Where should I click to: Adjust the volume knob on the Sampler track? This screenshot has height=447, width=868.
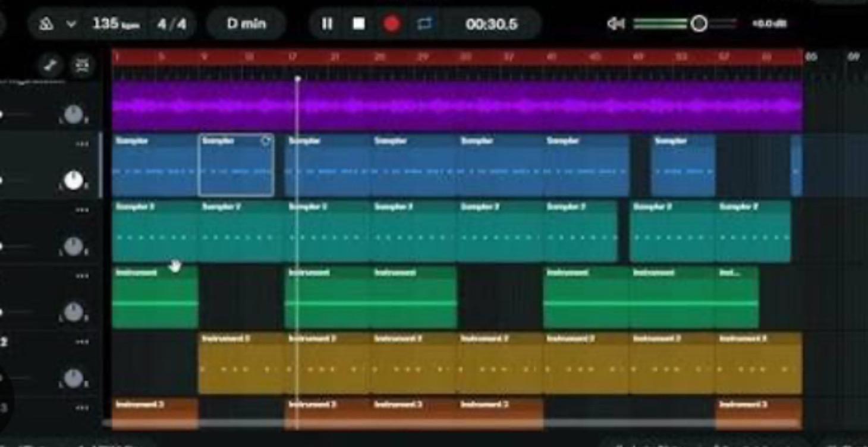pyautogui.click(x=74, y=181)
